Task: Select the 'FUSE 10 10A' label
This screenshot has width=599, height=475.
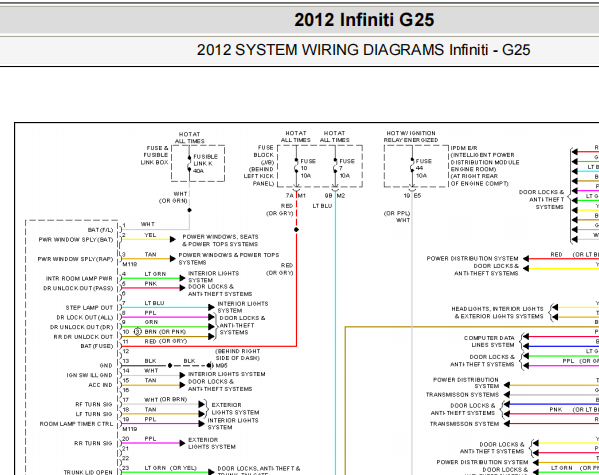Action: [308, 168]
